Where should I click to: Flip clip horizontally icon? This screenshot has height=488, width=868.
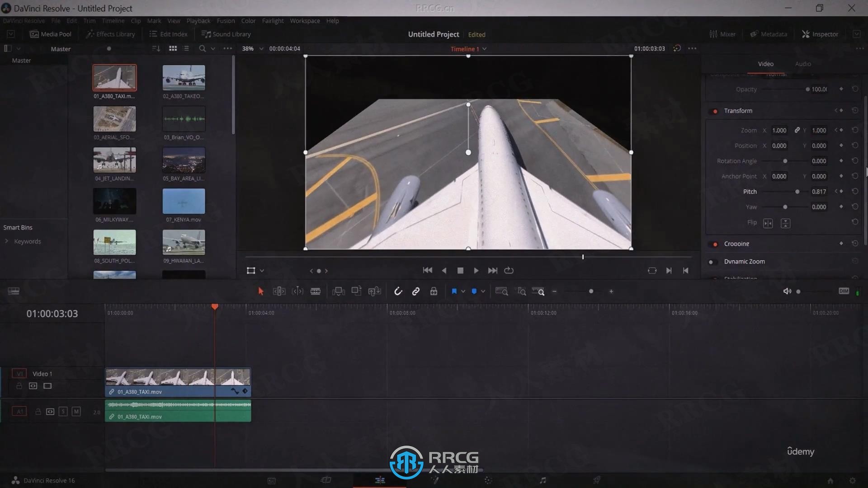(768, 223)
